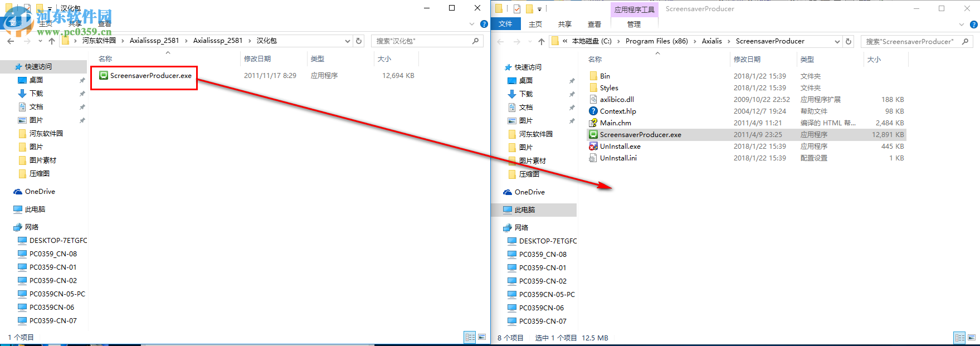
Task: Open the 管理 tab in right window
Action: click(634, 25)
